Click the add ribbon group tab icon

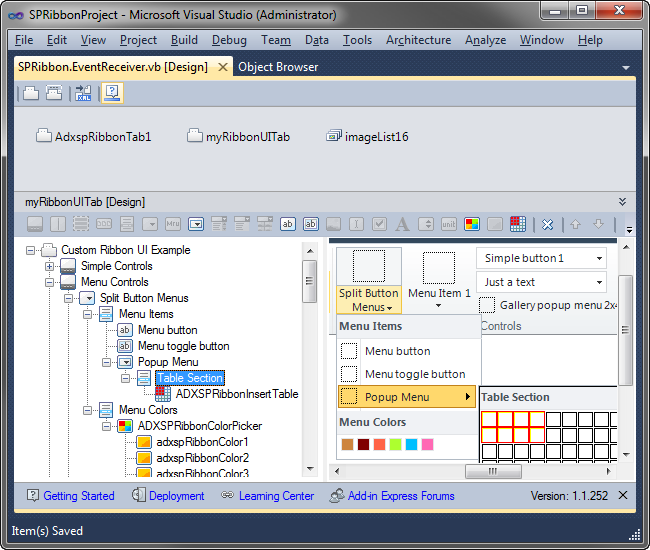[x=54, y=93]
